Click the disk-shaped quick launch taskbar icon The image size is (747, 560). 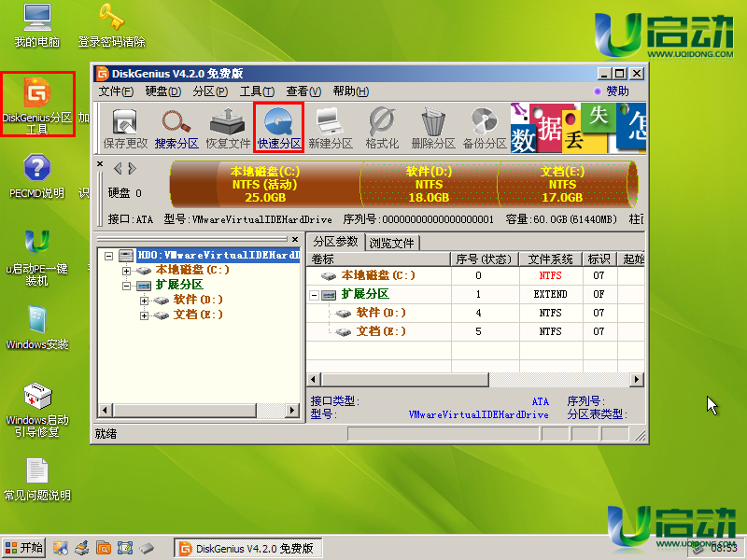(147, 548)
